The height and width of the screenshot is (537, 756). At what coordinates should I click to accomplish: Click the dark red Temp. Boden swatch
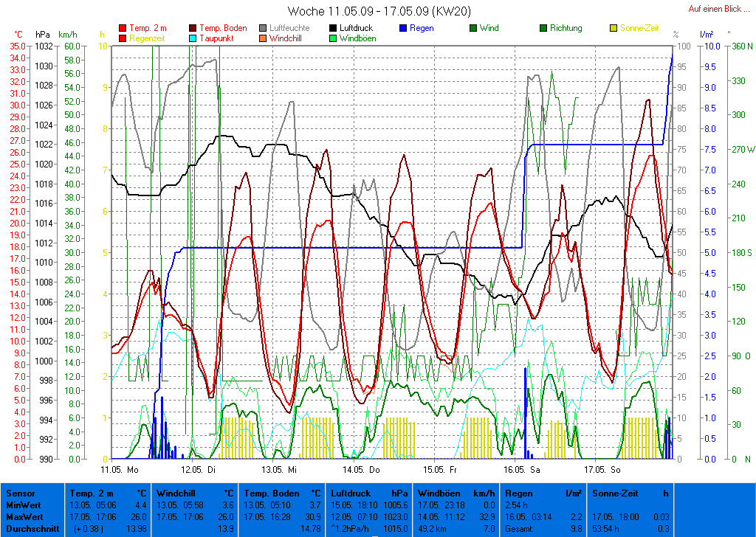[193, 29]
